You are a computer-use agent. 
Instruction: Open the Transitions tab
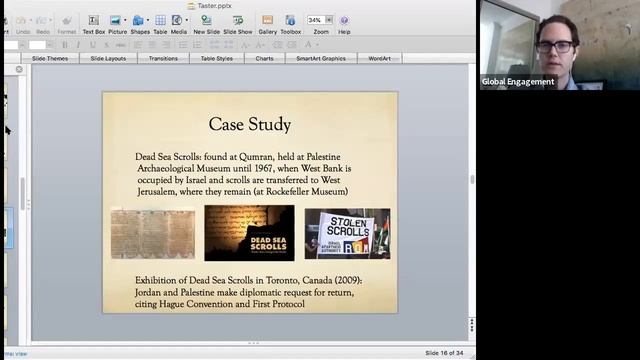click(x=163, y=59)
